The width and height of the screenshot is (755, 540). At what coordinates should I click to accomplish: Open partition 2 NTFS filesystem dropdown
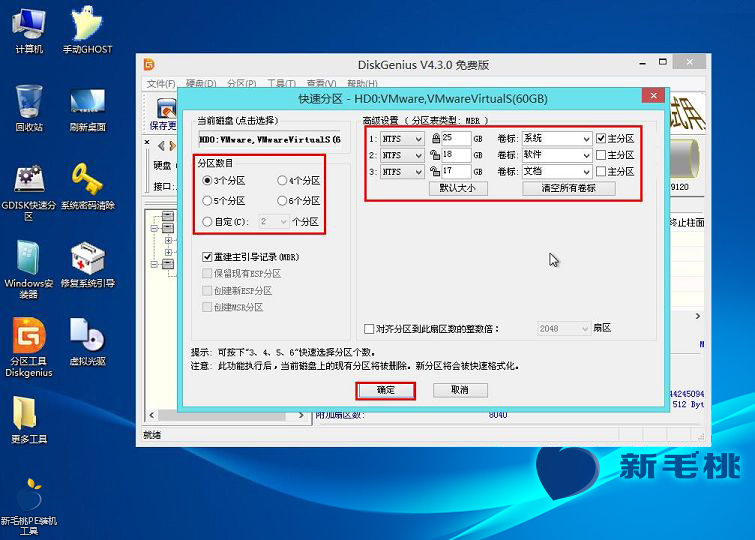(402, 155)
